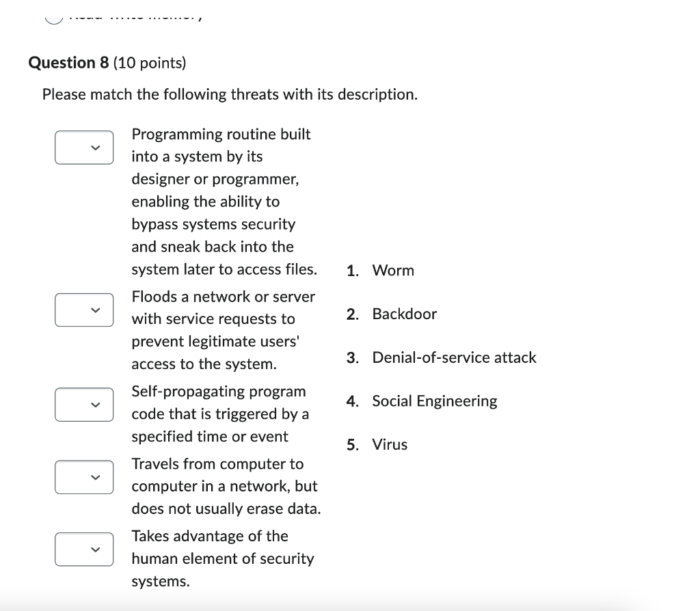700x611 pixels.
Task: Click the Social Engineering answer option
Action: pos(434,401)
